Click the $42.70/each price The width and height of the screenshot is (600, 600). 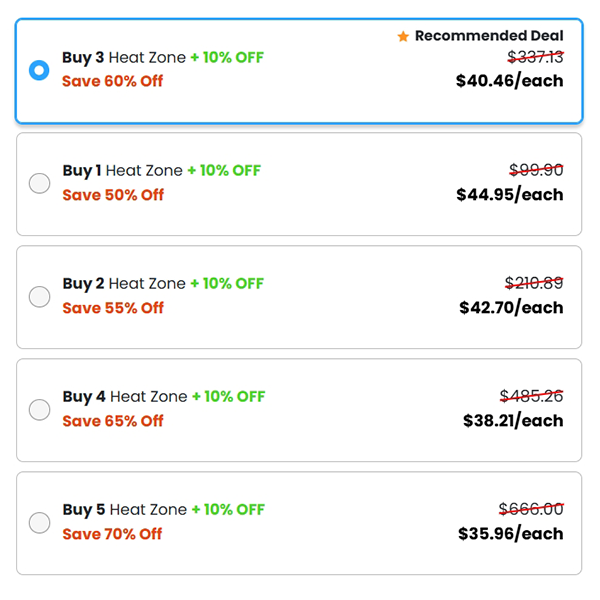[511, 307]
